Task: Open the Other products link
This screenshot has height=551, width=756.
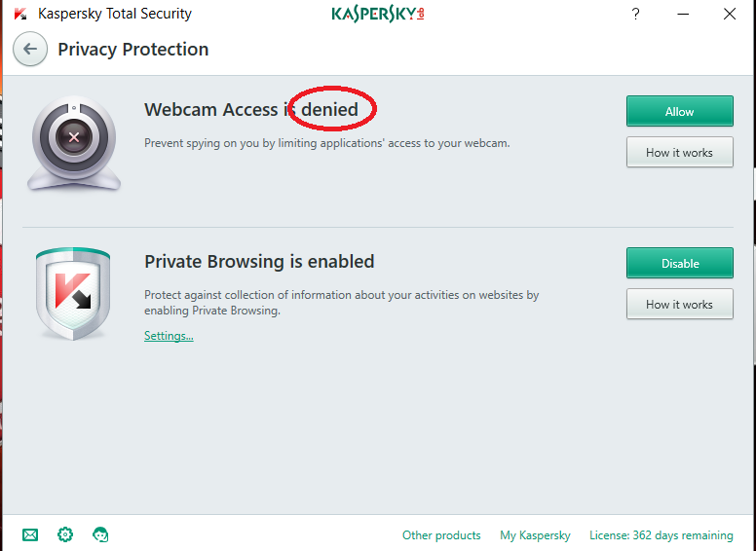Action: [x=441, y=535]
